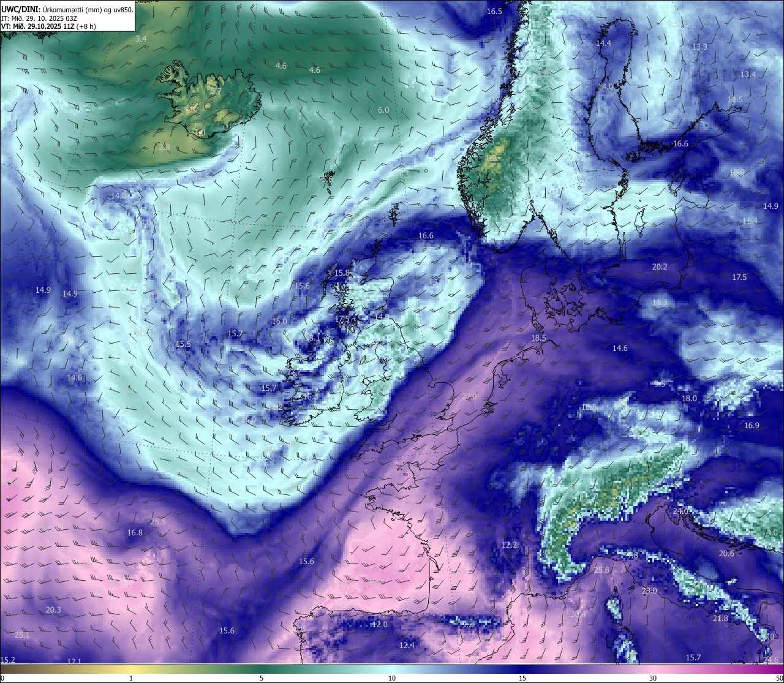Click the 27.0 value over the North Sea
The image size is (784, 683).
(469, 396)
